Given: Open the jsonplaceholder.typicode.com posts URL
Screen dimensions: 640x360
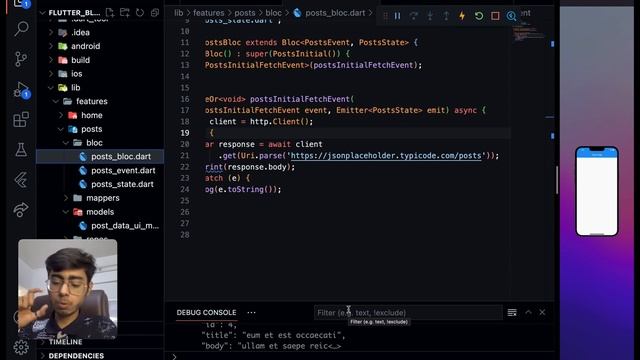Looking at the screenshot, I should pyautogui.click(x=386, y=156).
